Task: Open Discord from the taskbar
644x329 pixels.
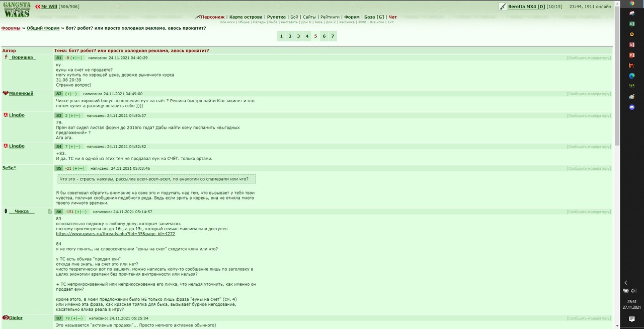Action: 632,107
